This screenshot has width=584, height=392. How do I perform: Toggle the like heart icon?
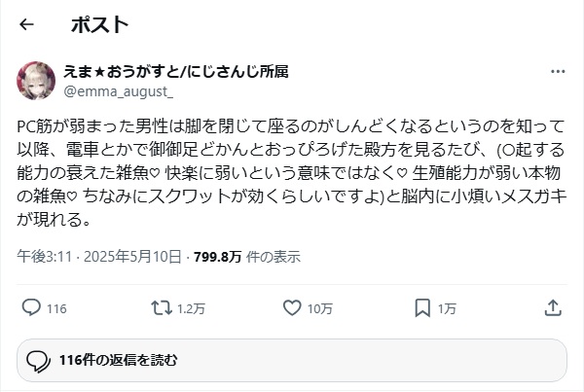(x=291, y=308)
